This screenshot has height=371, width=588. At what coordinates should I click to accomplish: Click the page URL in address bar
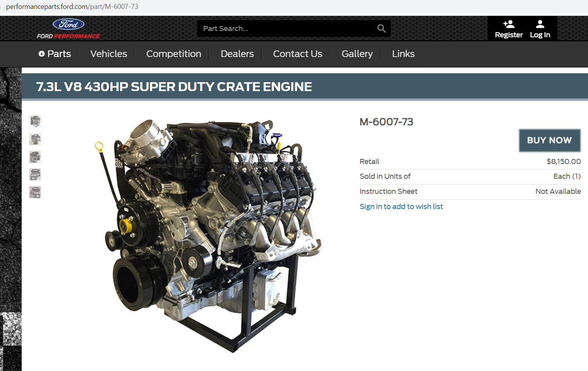[72, 7]
